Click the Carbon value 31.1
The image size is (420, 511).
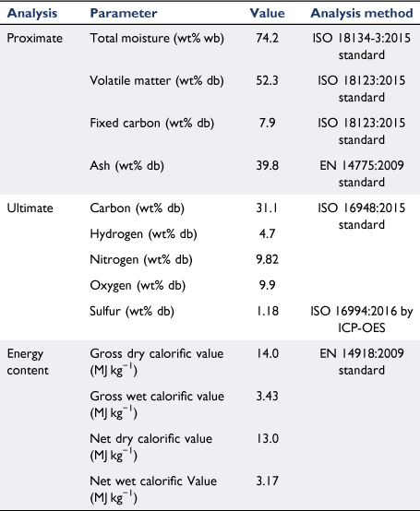click(x=267, y=208)
